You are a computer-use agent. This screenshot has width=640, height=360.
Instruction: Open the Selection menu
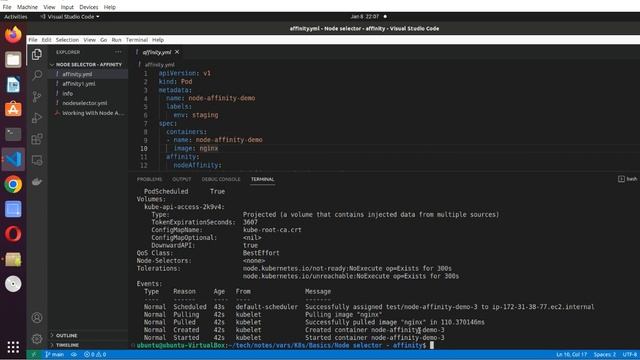pyautogui.click(x=67, y=40)
